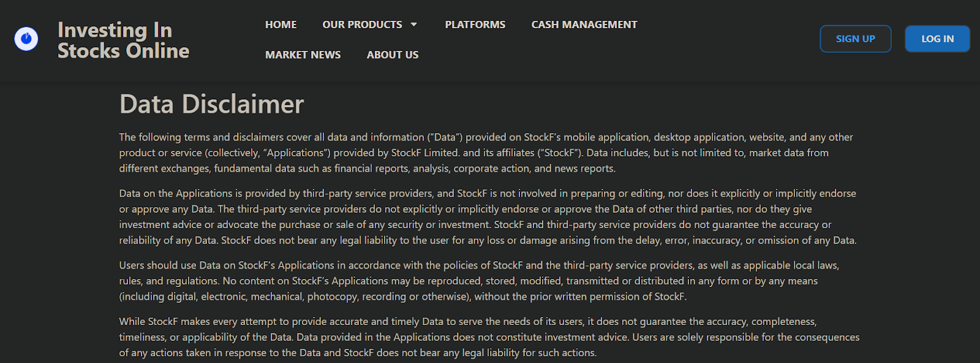
Task: Go to the HOME page
Action: [x=281, y=25]
